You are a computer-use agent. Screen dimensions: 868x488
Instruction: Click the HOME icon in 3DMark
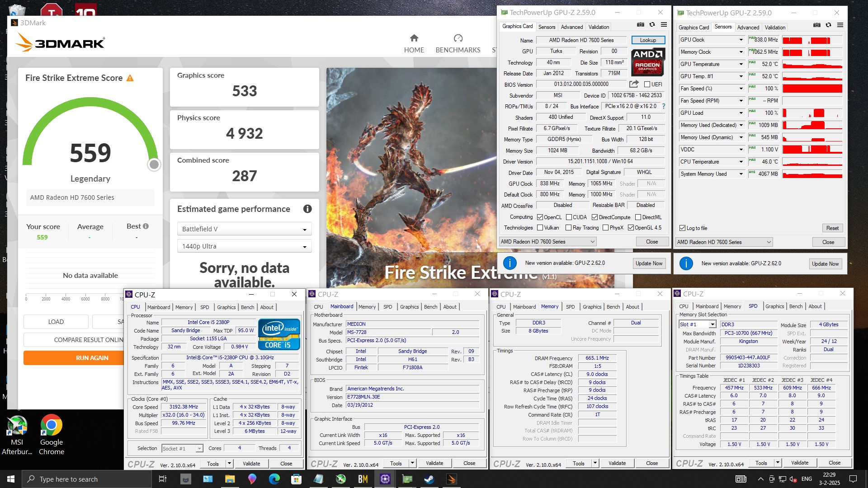414,38
